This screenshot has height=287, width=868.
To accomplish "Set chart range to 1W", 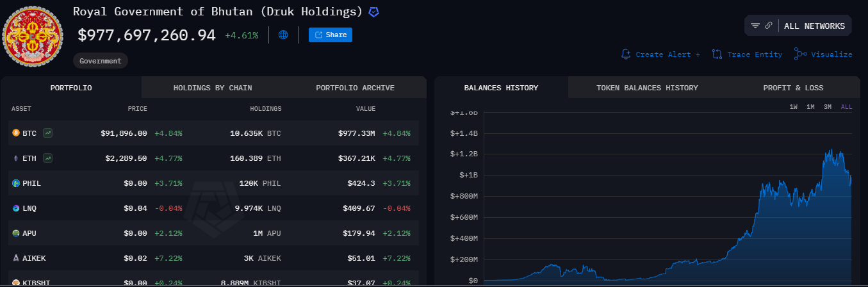I will click(x=794, y=107).
